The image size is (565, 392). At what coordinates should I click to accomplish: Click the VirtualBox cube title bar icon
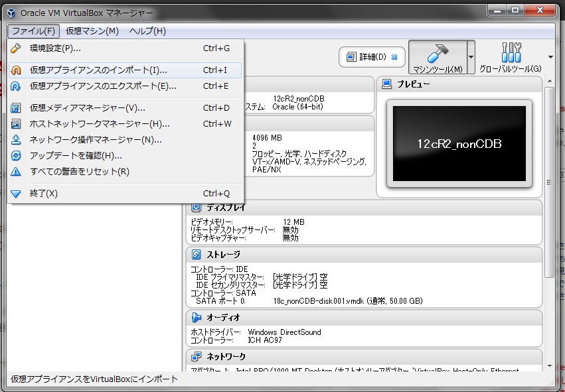11,13
